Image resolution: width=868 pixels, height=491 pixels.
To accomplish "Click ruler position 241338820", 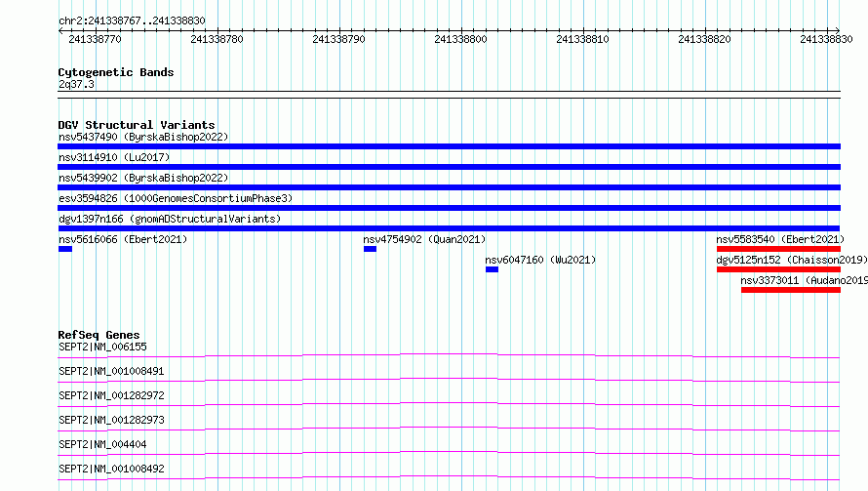I will (704, 39).
